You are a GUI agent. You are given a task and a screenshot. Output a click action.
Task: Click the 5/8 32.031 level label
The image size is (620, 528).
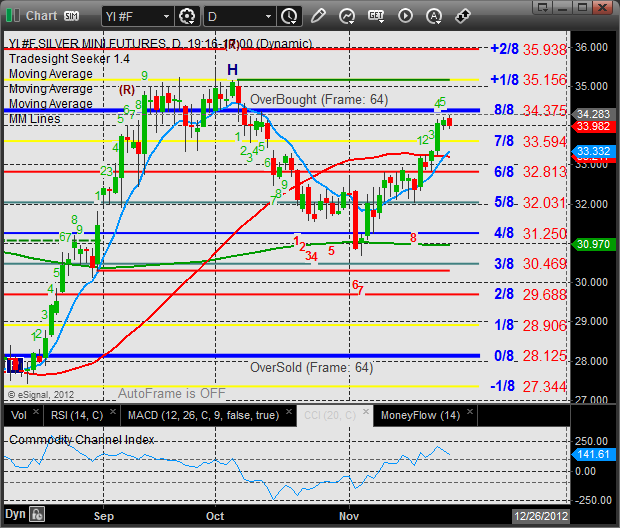click(530, 202)
